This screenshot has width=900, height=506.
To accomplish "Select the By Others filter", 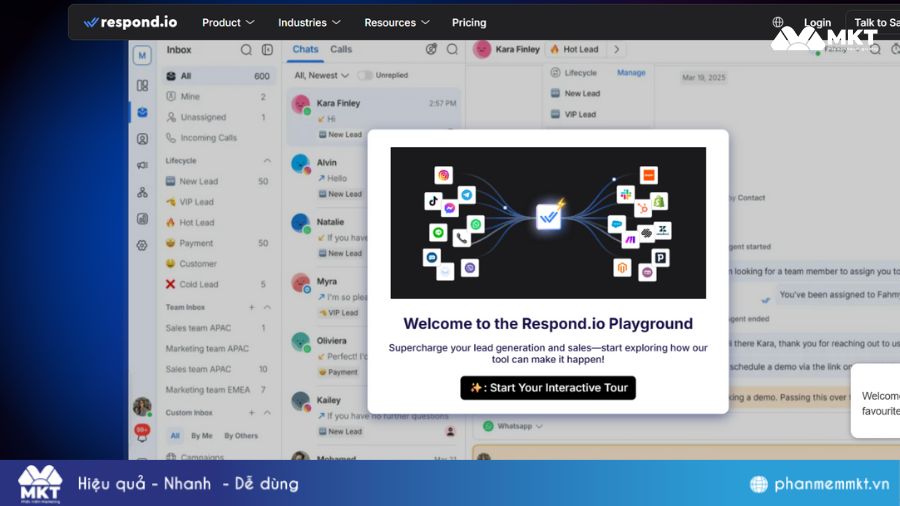I will pyautogui.click(x=241, y=435).
